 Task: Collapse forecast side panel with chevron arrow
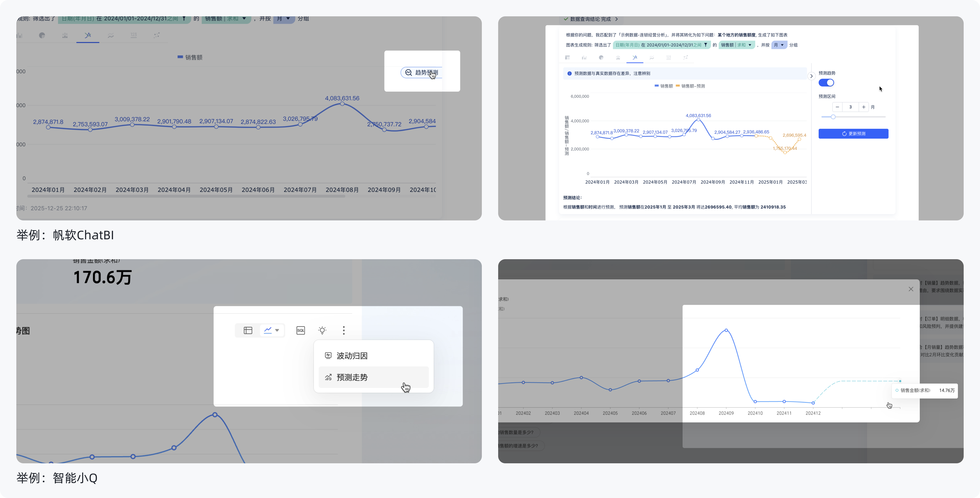click(x=811, y=76)
